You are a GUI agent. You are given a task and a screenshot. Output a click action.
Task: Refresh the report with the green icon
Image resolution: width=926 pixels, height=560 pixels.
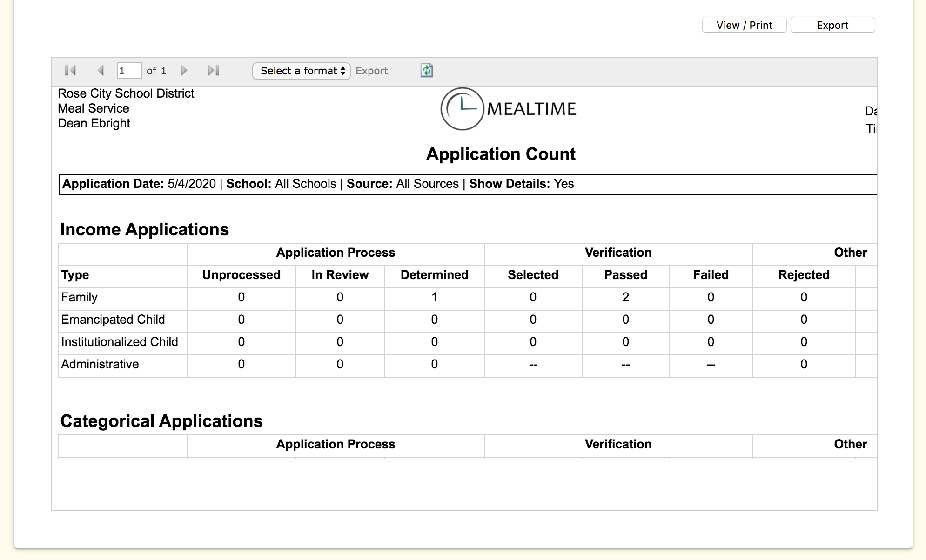click(427, 71)
